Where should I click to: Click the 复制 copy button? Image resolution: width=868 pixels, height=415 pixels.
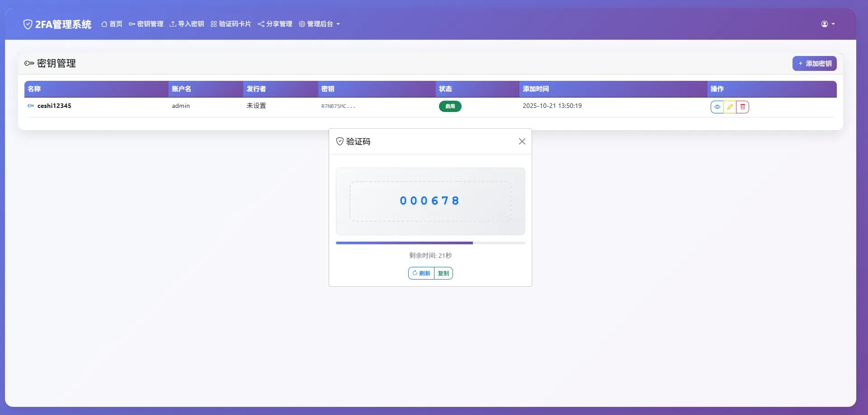click(443, 273)
